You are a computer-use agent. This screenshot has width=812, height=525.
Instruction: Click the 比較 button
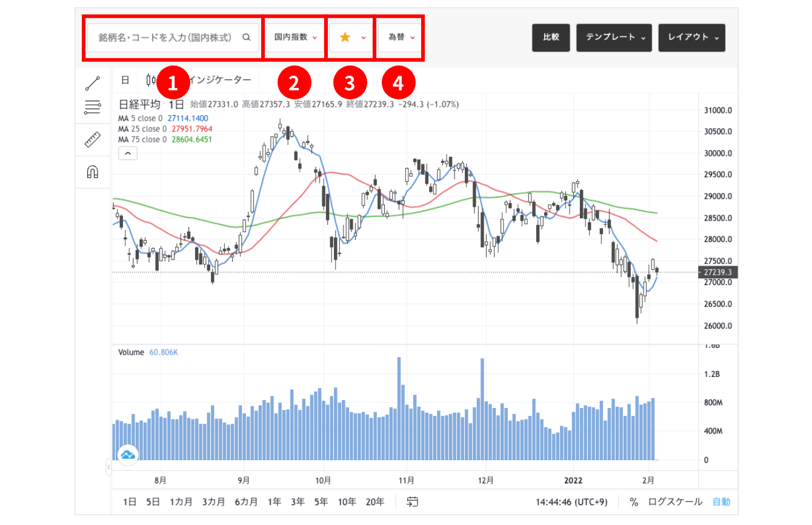pyautogui.click(x=551, y=37)
